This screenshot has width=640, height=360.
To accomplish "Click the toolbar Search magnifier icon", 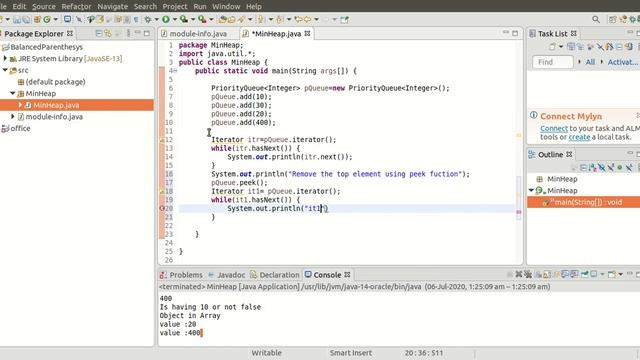I will (x=596, y=19).
